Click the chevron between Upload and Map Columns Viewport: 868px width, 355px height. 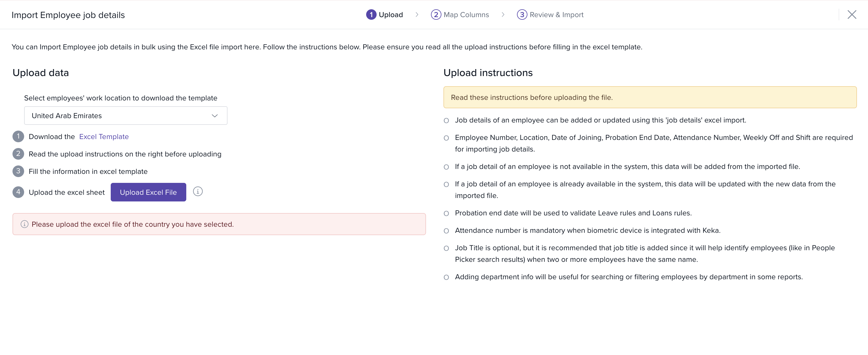[x=417, y=15]
